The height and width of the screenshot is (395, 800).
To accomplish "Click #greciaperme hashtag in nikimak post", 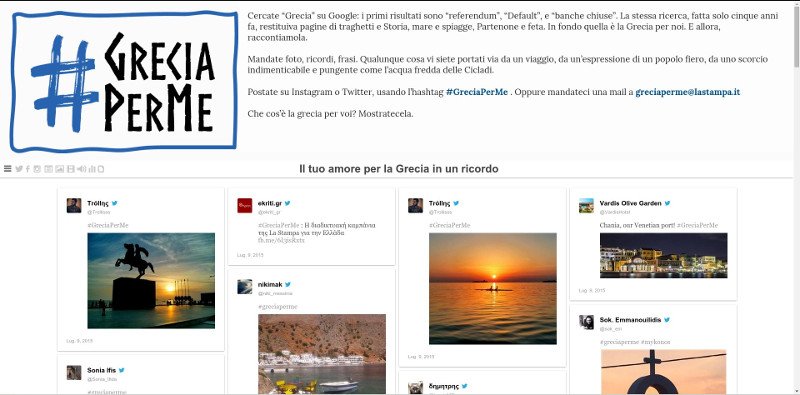I will pyautogui.click(x=278, y=307).
